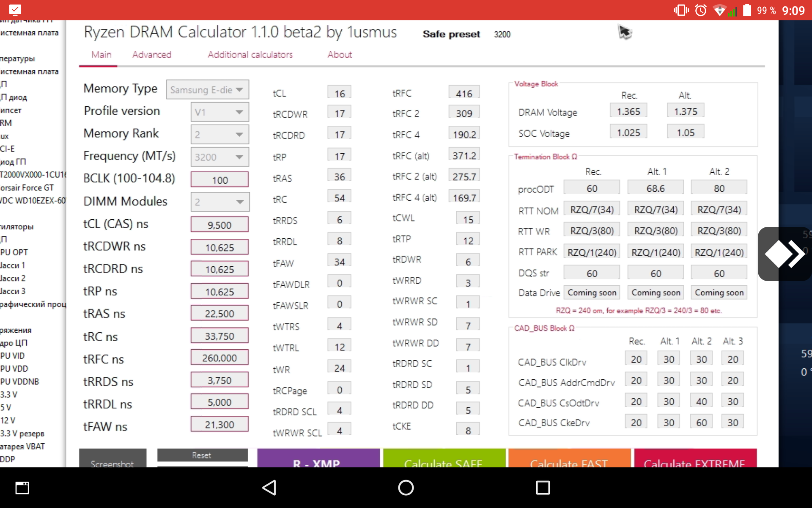Tap the floating remote-control arrow icon

coord(785,254)
